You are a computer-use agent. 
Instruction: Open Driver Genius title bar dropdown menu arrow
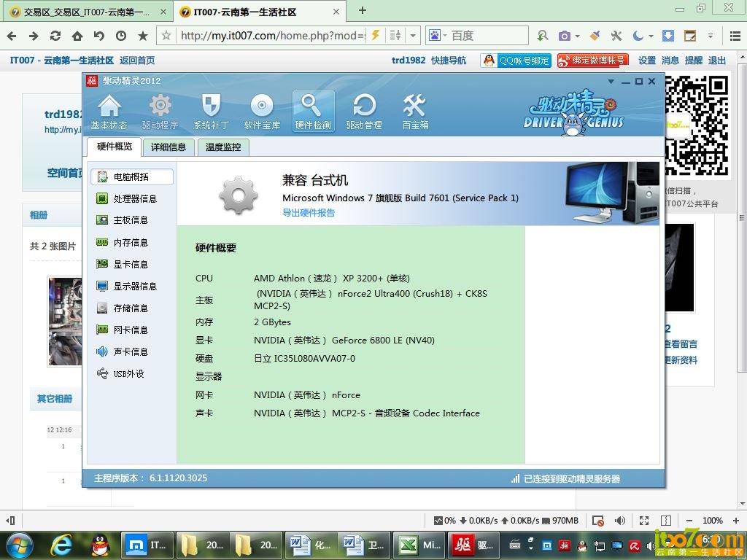coord(611,82)
